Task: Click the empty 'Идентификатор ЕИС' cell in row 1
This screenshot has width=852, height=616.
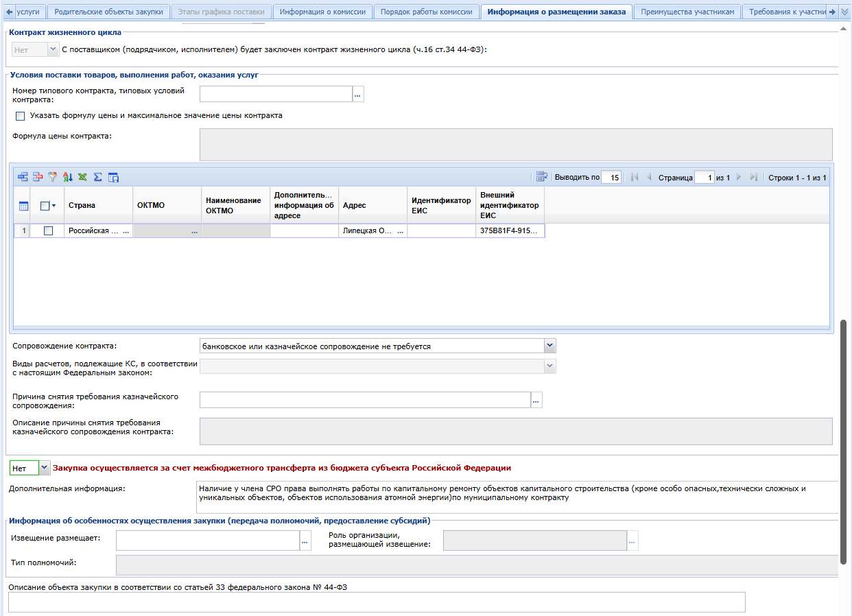Action: point(441,231)
